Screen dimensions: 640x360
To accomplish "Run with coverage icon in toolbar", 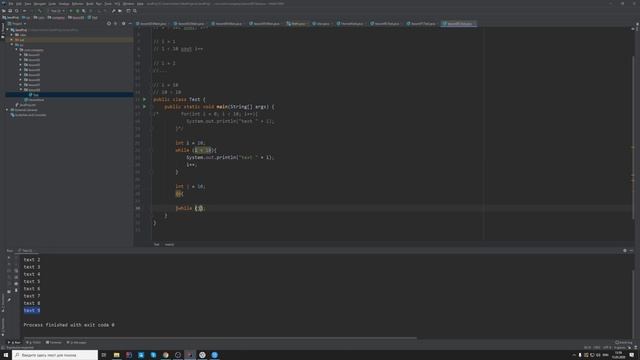I will point(83,11).
